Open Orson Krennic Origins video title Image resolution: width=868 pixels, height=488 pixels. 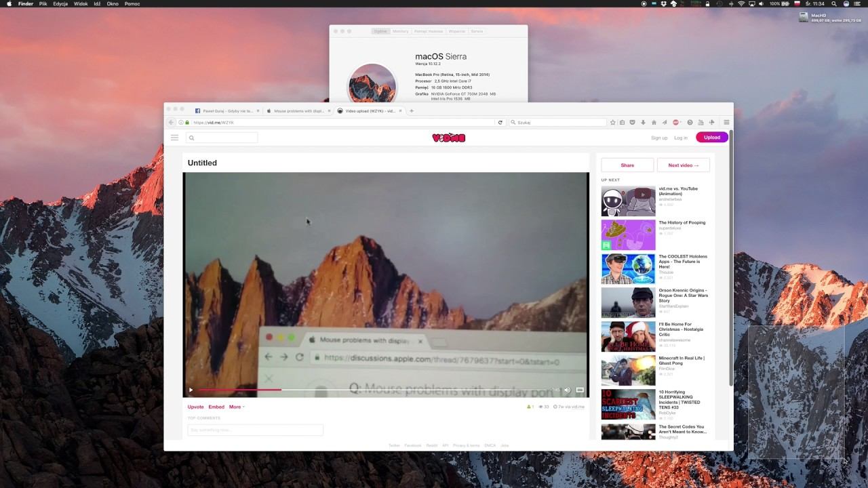pyautogui.click(x=683, y=296)
